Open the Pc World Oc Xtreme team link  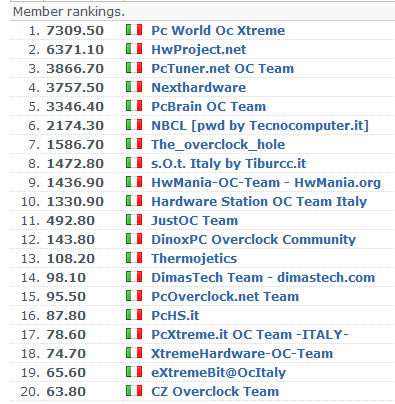pyautogui.click(x=218, y=30)
